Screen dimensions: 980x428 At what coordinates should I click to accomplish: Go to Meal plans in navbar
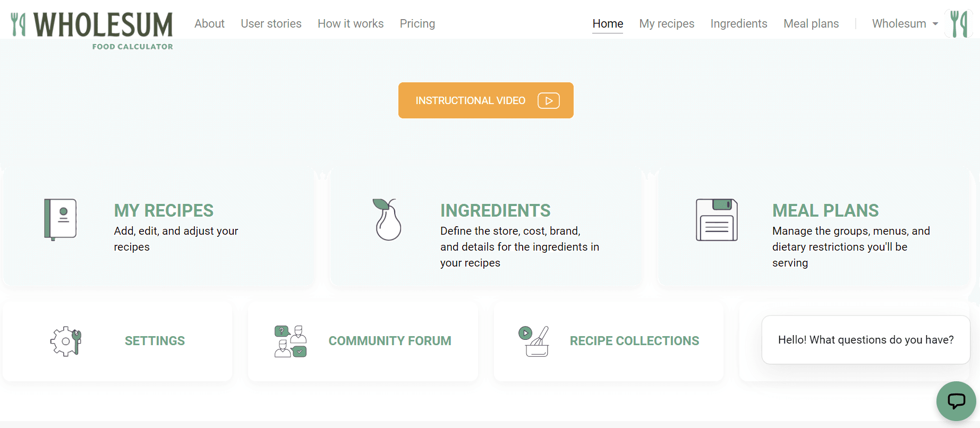pyautogui.click(x=811, y=24)
